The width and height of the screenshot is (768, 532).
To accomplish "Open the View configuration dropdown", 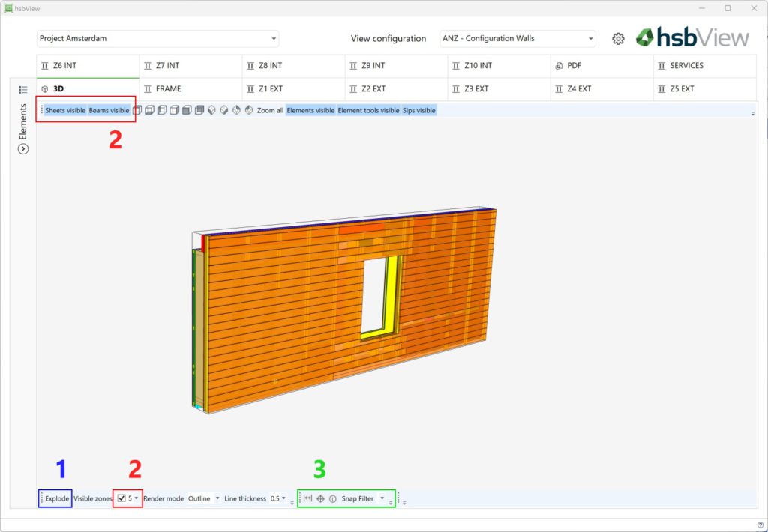I will (x=517, y=39).
